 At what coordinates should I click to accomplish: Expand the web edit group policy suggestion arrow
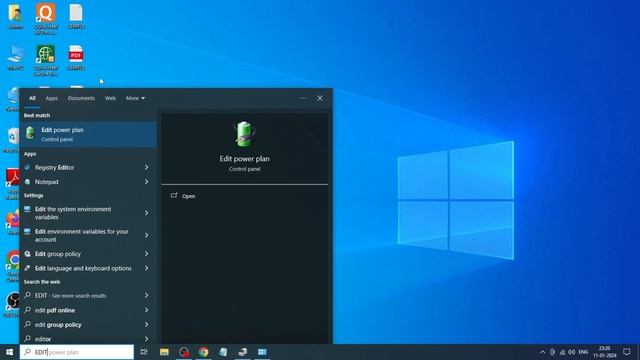[147, 324]
